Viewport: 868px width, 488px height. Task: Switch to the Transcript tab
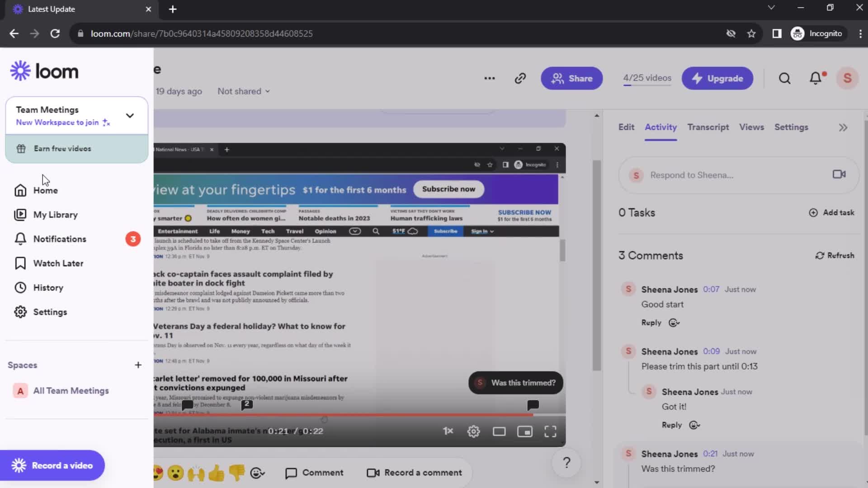point(708,127)
